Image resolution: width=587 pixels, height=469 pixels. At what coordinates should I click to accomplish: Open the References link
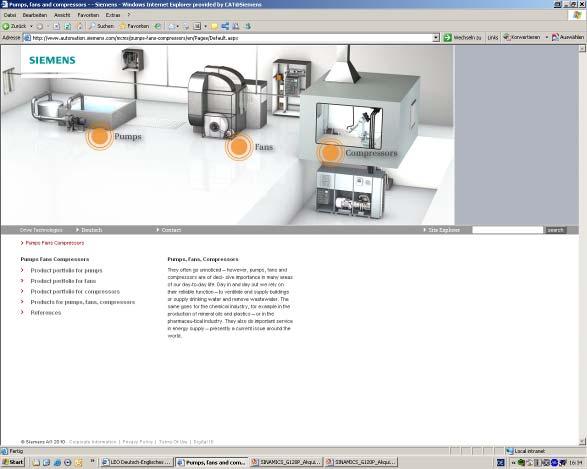pos(46,312)
